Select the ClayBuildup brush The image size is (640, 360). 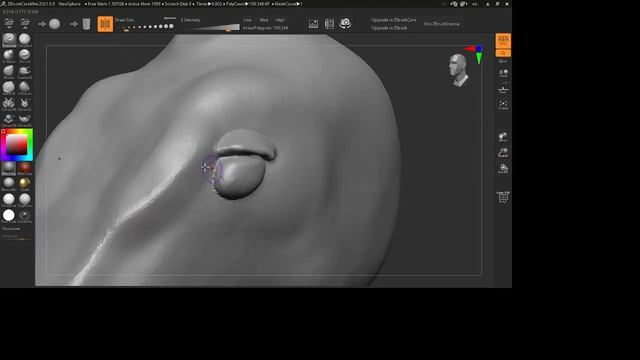[24, 40]
